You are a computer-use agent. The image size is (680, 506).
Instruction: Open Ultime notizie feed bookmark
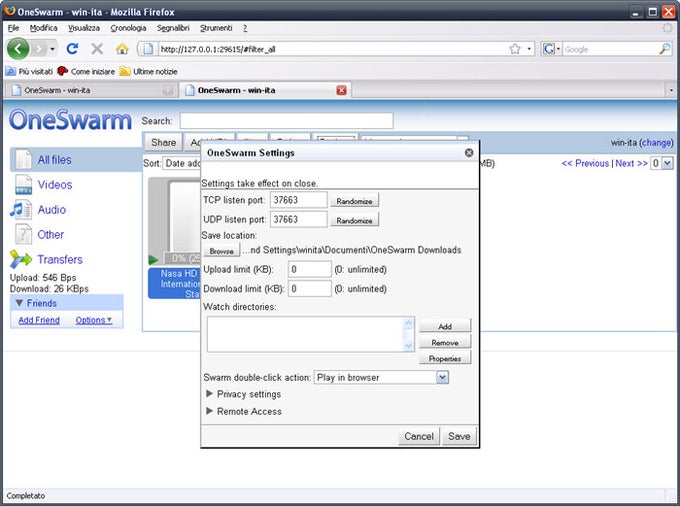[x=149, y=71]
